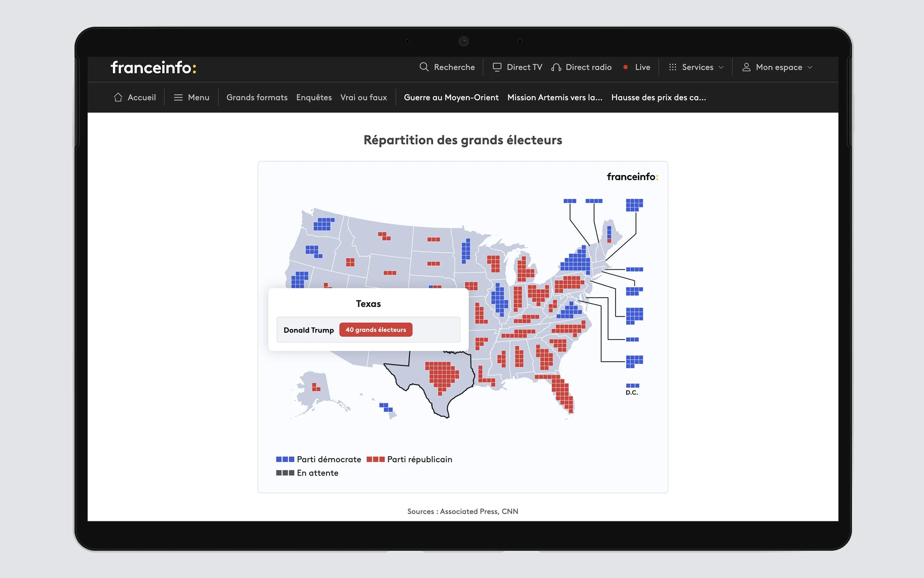Expand the Services dropdown chevron
Image resolution: width=924 pixels, height=578 pixels.
pyautogui.click(x=721, y=67)
